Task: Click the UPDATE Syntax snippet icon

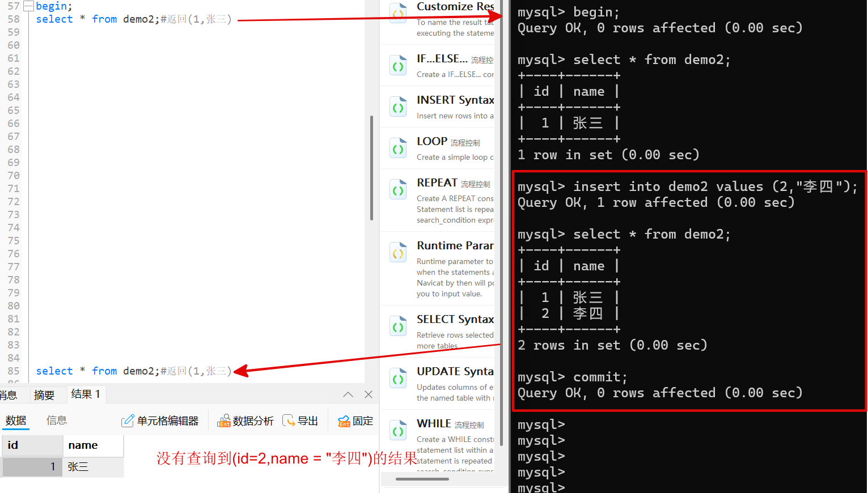Action: 399,379
